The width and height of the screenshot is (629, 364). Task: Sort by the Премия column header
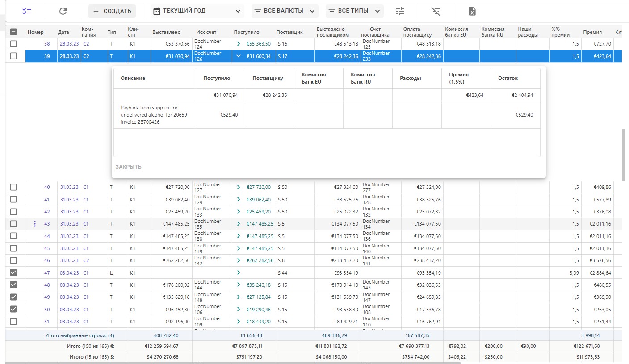(x=592, y=32)
